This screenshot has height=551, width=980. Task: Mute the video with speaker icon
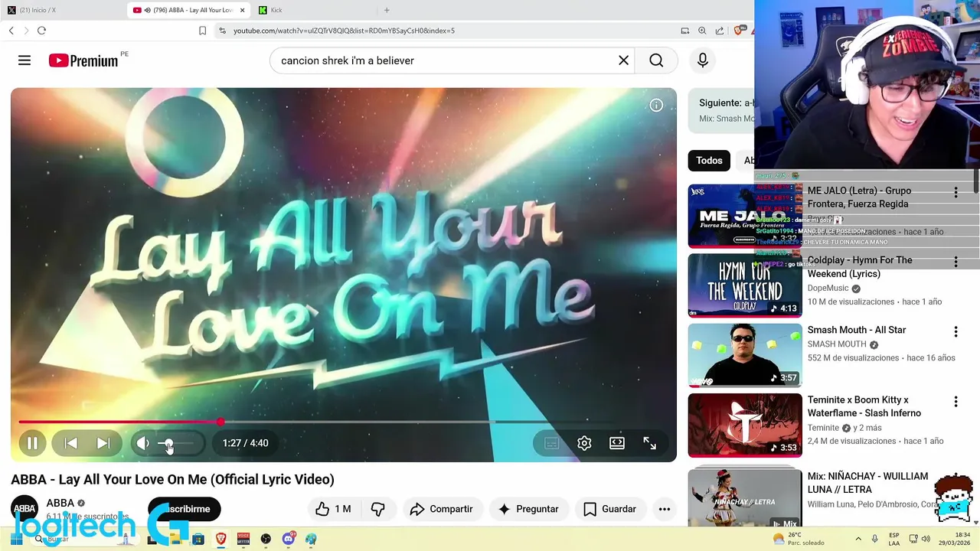coord(143,443)
